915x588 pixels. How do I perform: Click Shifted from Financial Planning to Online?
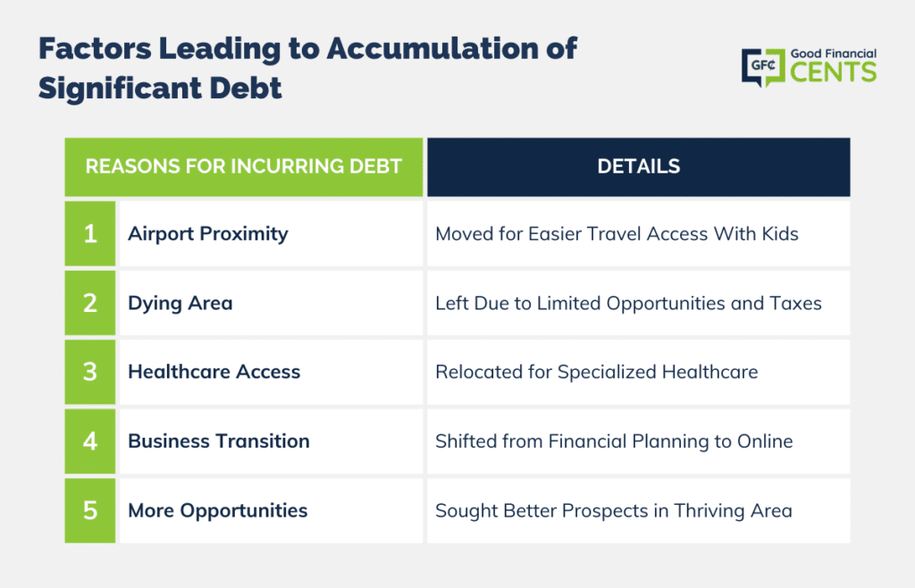(x=614, y=441)
